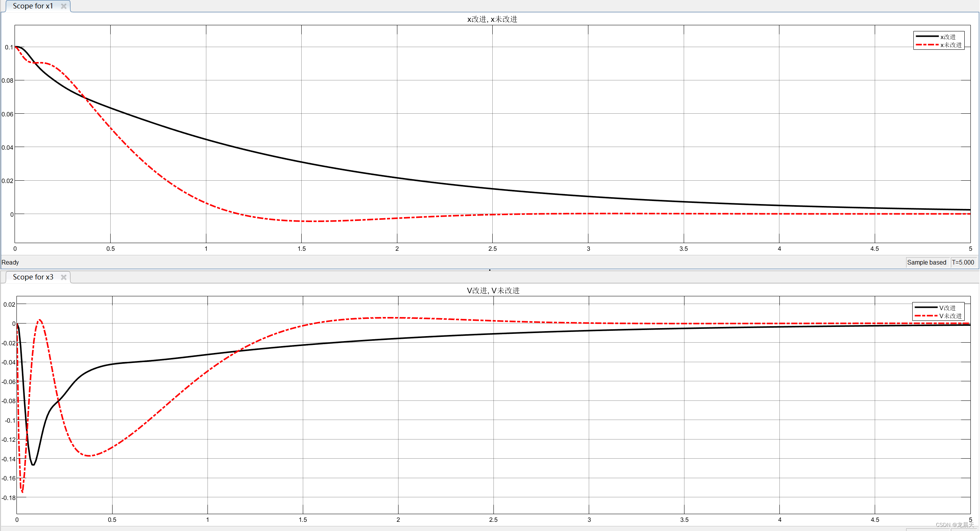980x531 pixels.
Task: Click the CSDN watermark text
Action: [954, 525]
